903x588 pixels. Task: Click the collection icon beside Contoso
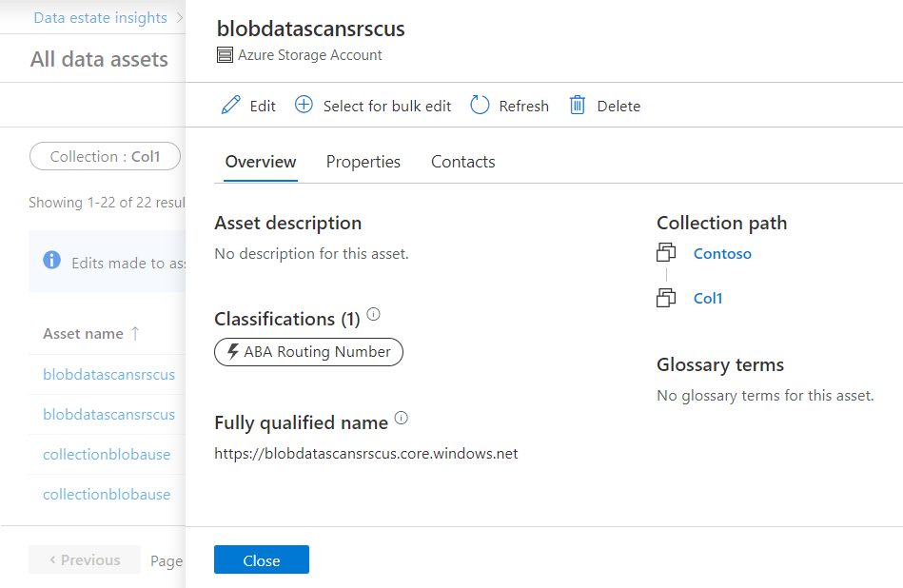(666, 252)
